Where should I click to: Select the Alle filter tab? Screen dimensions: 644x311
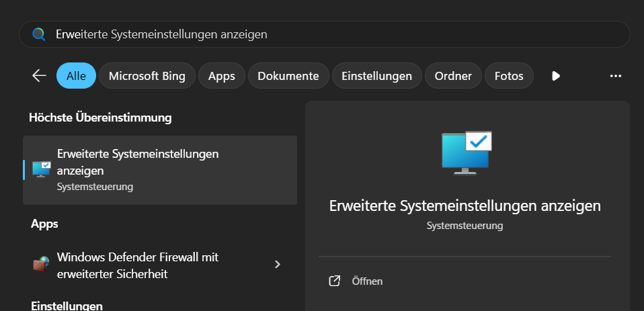[76, 76]
